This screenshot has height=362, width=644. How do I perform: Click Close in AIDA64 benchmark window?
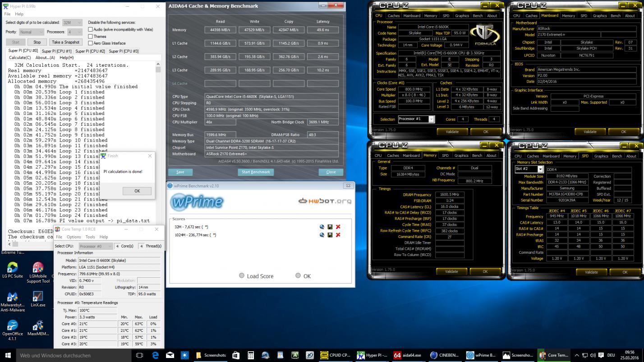tap(331, 172)
